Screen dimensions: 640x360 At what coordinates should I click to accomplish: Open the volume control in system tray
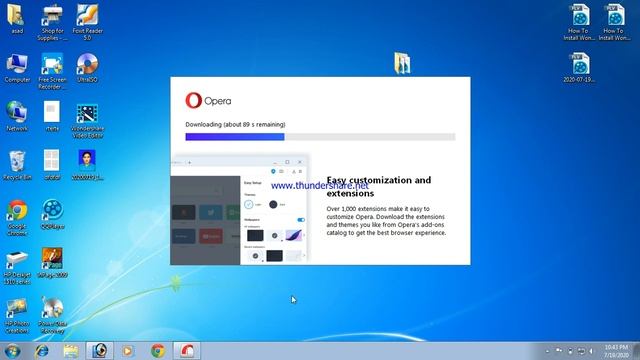[x=591, y=351]
